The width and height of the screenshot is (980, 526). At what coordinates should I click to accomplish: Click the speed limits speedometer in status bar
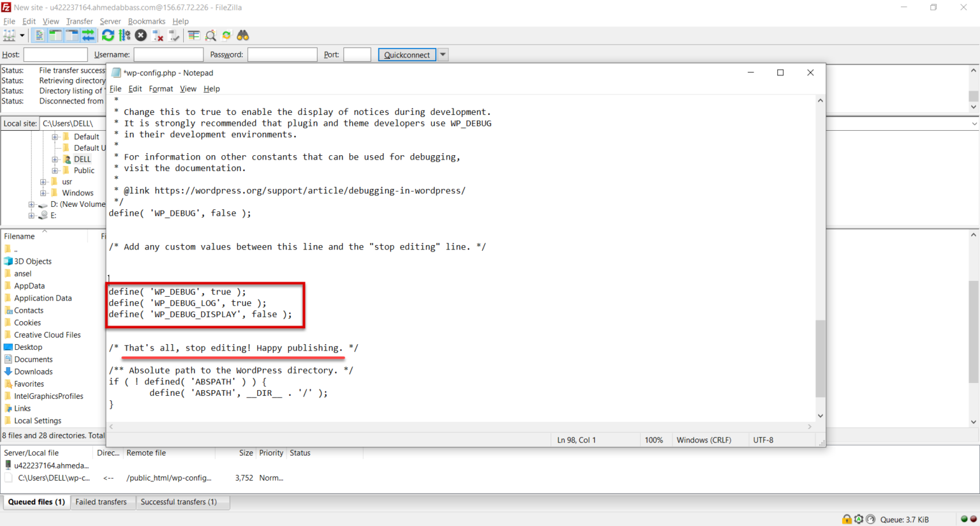870,519
